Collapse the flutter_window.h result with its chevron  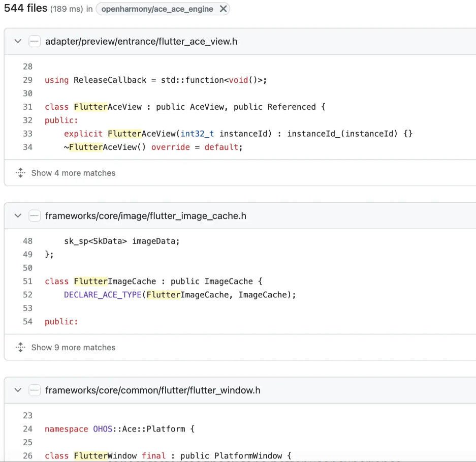click(x=18, y=390)
